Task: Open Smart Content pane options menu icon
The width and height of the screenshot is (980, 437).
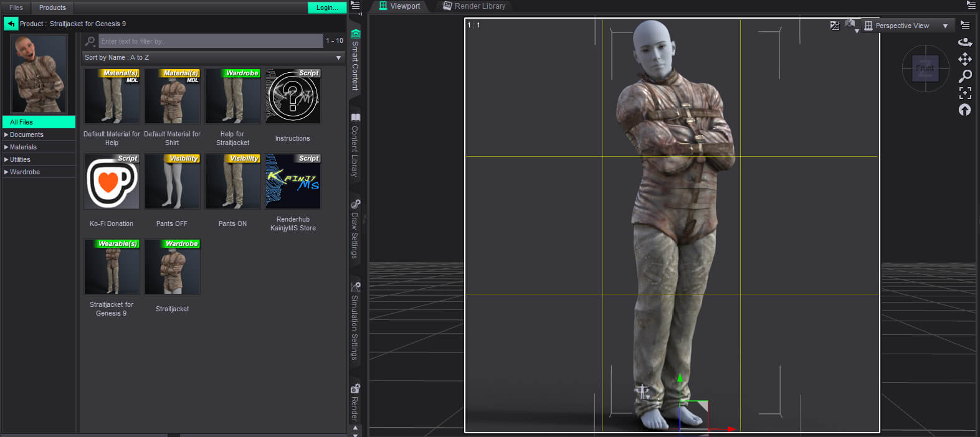Action: 355,6
